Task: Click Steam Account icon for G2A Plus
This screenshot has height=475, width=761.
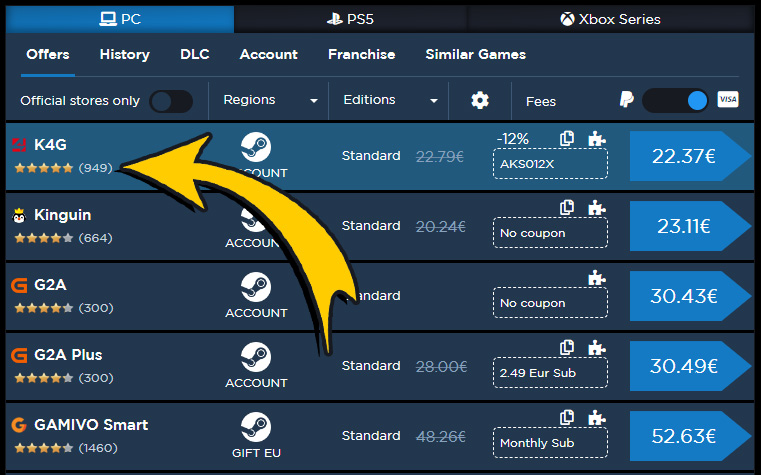Action: point(256,358)
